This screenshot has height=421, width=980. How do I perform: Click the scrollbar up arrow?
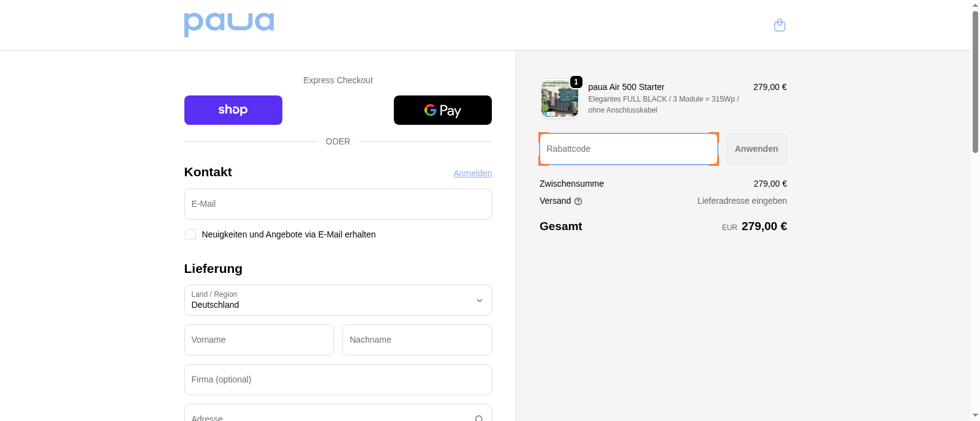click(x=975, y=5)
